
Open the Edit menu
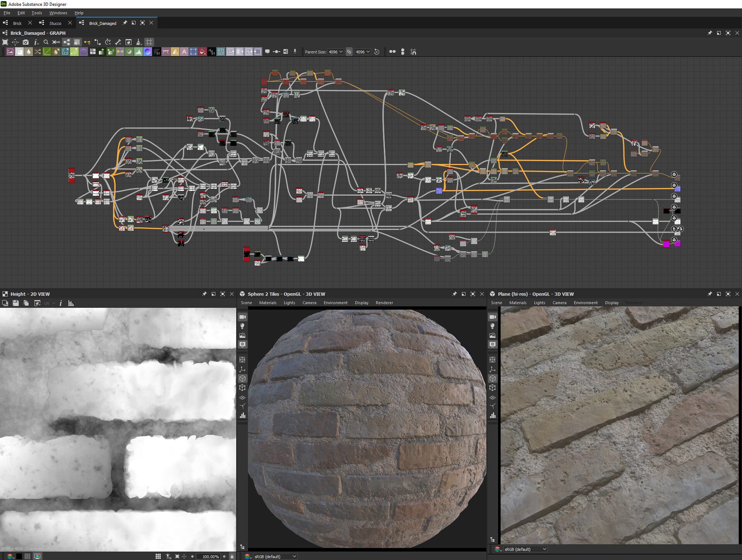(21, 13)
